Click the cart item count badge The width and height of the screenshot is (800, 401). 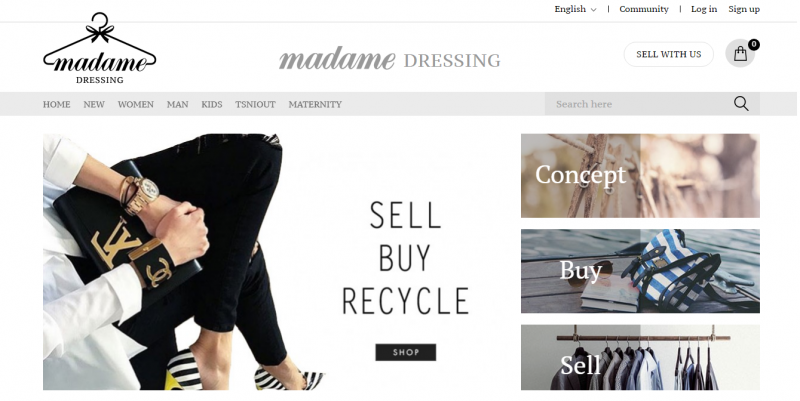pyautogui.click(x=754, y=44)
